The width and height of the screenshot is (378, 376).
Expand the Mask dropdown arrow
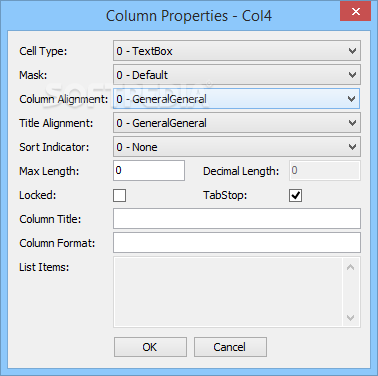click(352, 75)
